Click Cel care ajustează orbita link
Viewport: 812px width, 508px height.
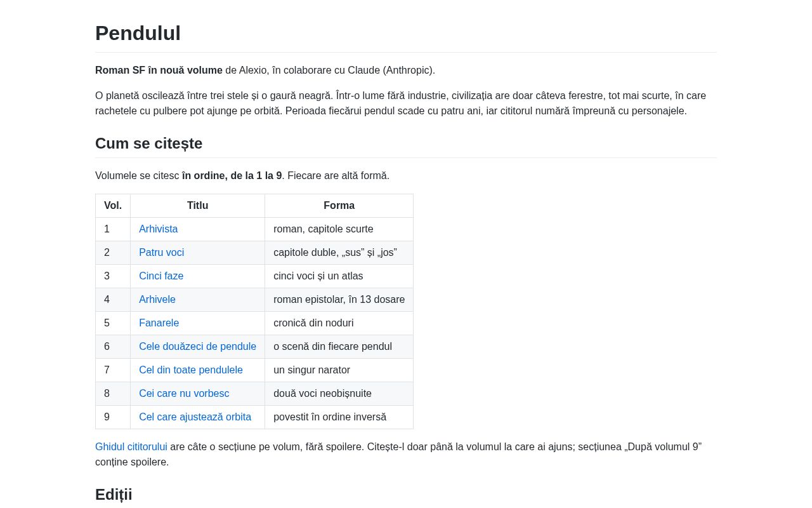coord(195,417)
